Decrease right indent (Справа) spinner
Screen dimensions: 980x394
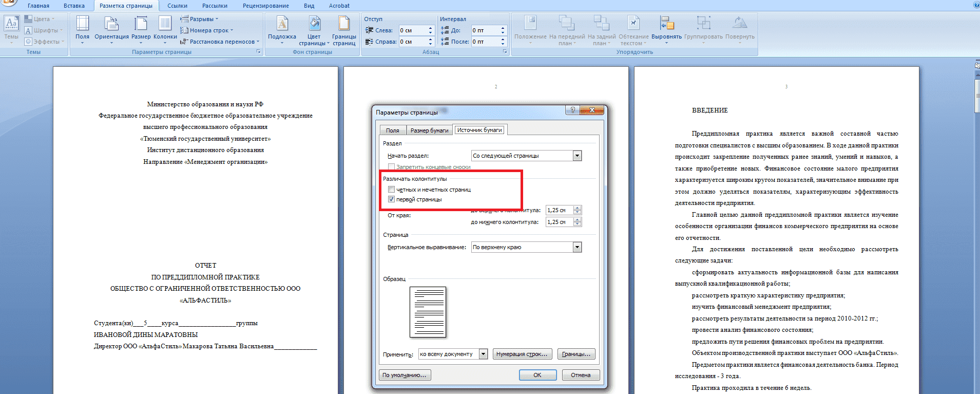pos(431,44)
